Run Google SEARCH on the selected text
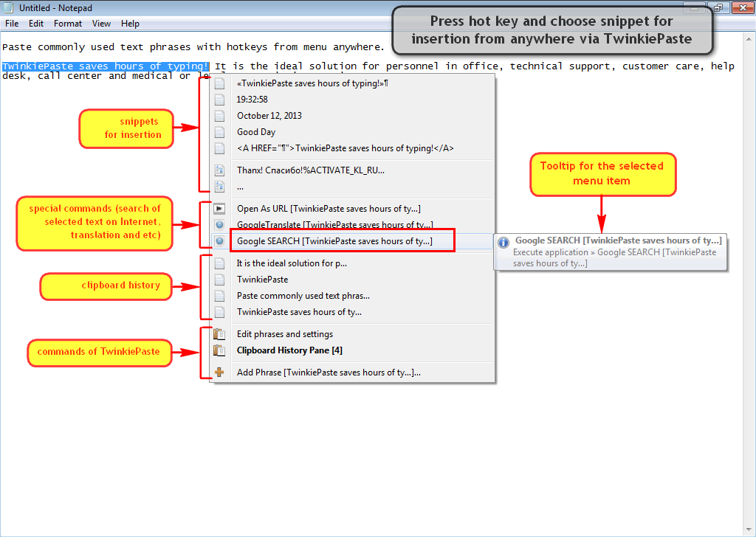The image size is (756, 537). [353, 241]
